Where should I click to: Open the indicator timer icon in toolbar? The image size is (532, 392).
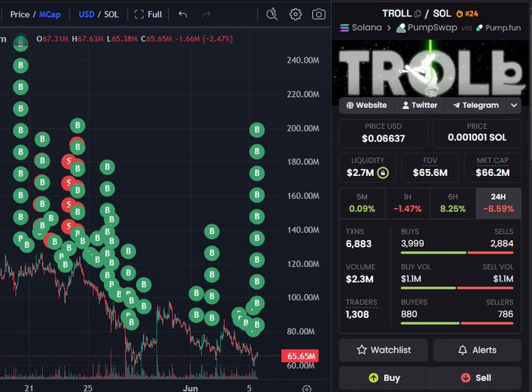click(271, 14)
